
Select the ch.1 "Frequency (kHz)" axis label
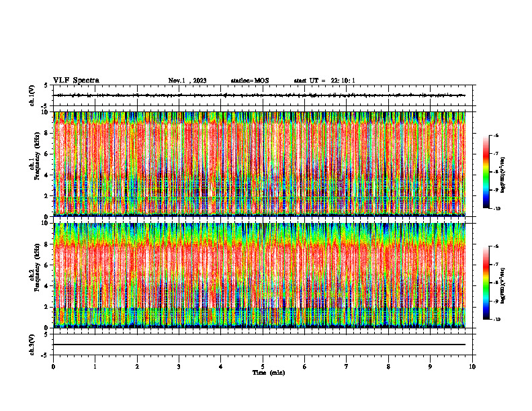point(37,156)
